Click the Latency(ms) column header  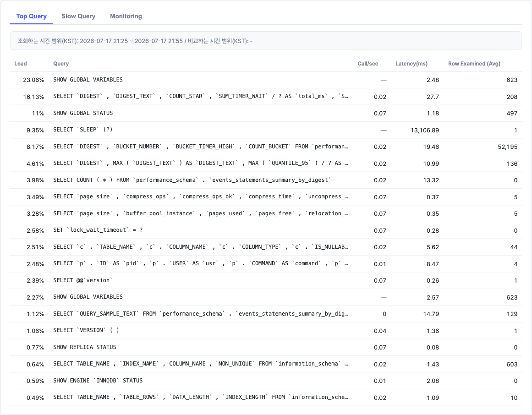(x=411, y=63)
